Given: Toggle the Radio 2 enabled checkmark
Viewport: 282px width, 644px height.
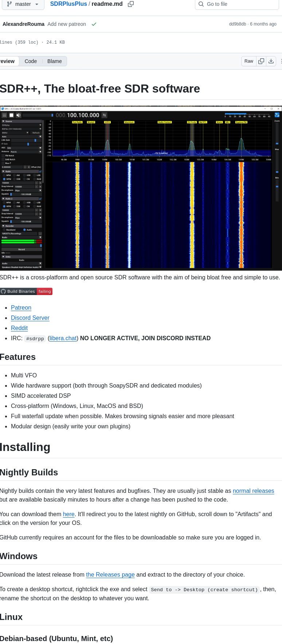Looking at the screenshot, I should tap(40, 199).
